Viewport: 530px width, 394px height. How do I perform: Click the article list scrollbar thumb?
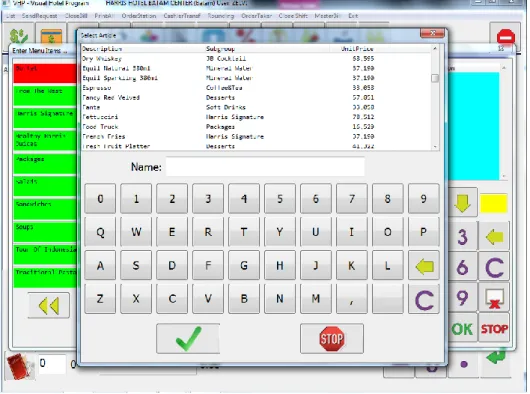(435, 78)
